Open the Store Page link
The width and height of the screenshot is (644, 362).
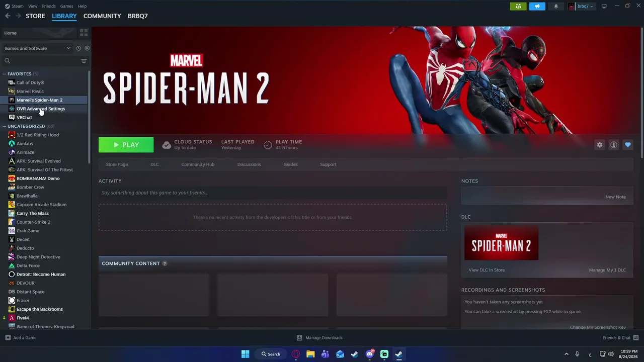(x=117, y=164)
